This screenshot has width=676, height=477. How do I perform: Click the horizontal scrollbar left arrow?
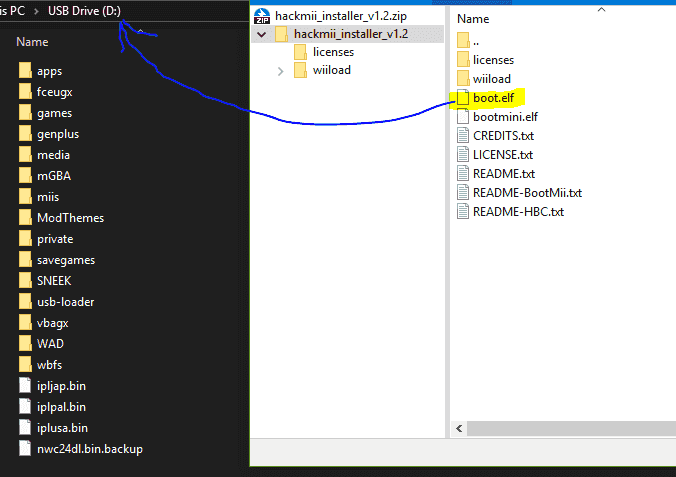coord(459,428)
